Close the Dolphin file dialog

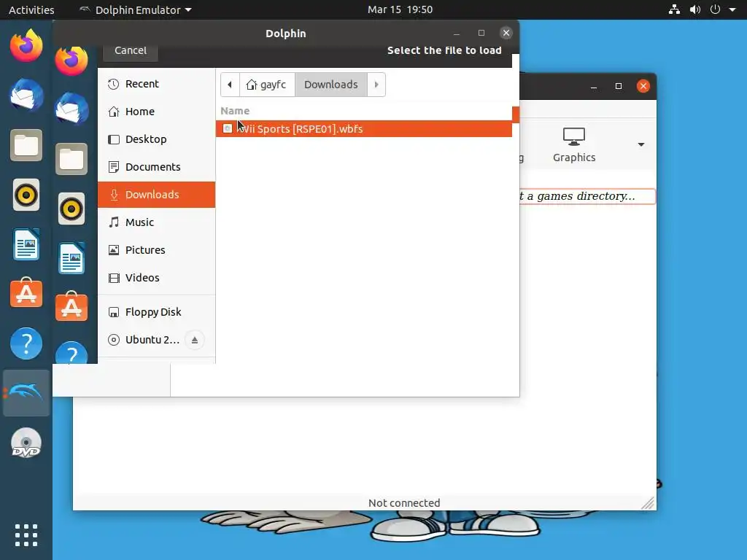(x=506, y=33)
